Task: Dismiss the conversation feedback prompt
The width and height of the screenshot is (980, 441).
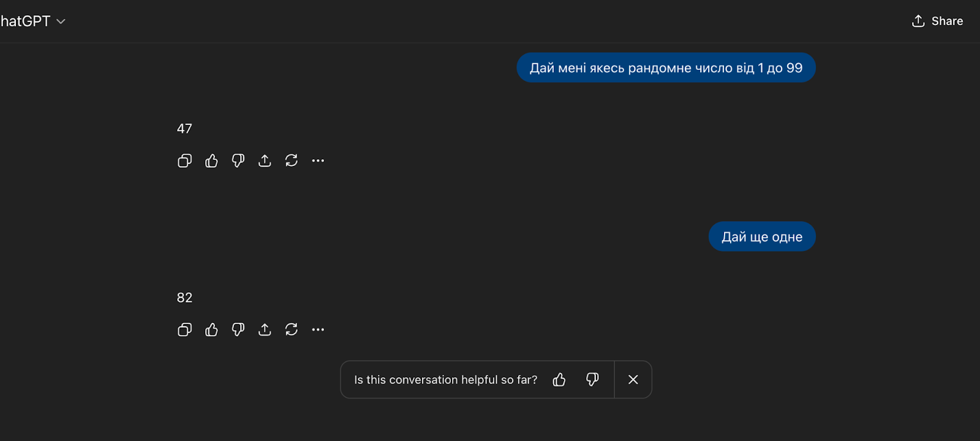Action: click(633, 380)
